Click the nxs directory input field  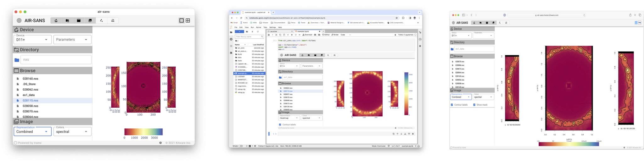click(56, 59)
